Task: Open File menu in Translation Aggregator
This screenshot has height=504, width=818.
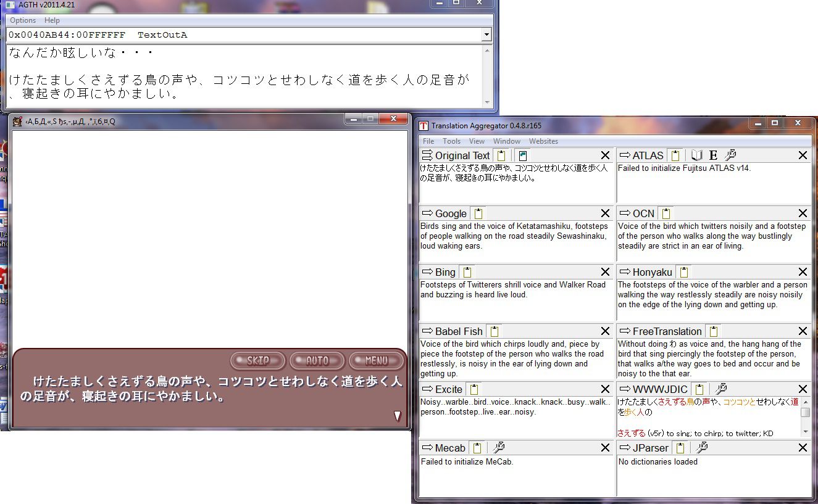Action: tap(428, 141)
